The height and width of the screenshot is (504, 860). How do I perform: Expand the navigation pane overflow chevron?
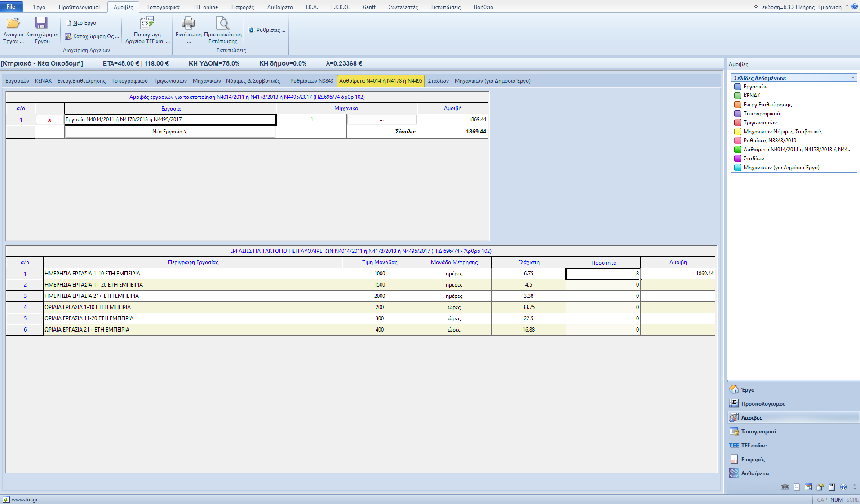coord(855,487)
